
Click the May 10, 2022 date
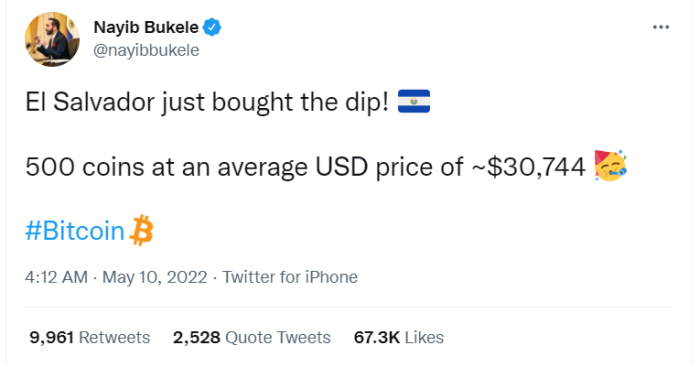tap(155, 277)
